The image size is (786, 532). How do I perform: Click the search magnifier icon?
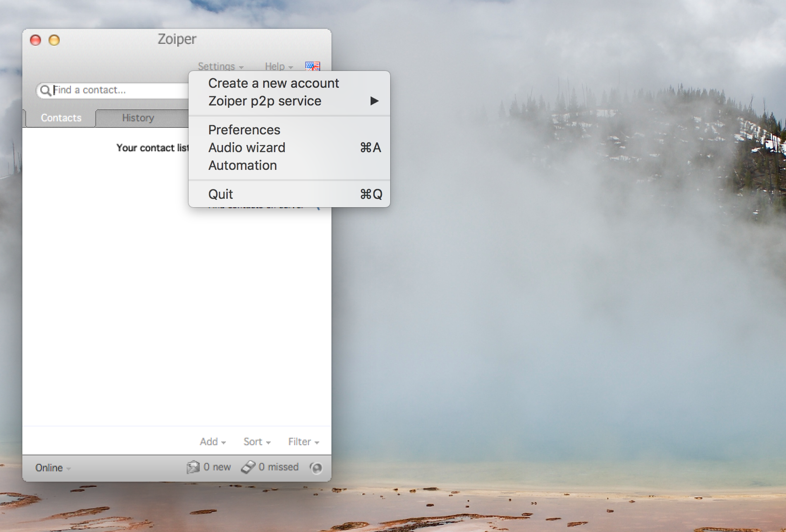pyautogui.click(x=45, y=90)
